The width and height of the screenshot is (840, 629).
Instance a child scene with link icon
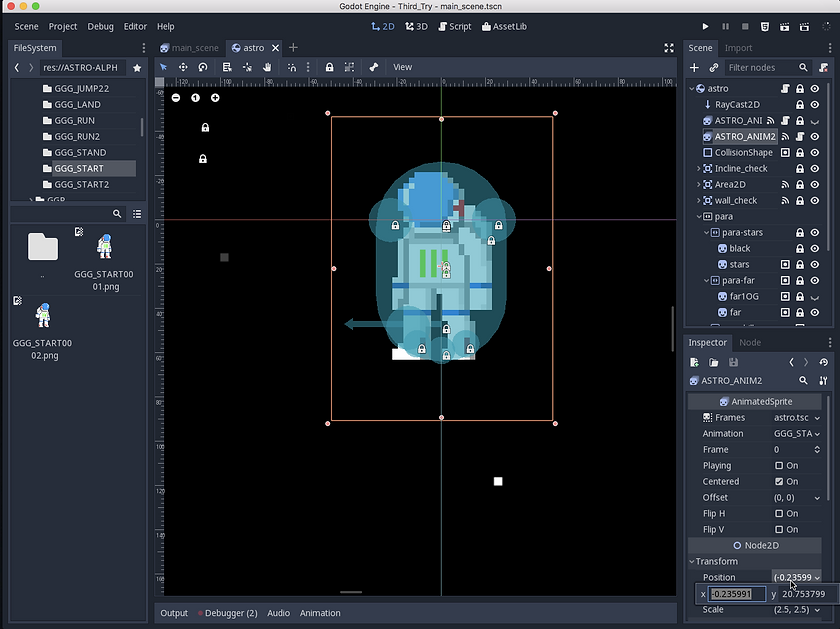pyautogui.click(x=714, y=68)
